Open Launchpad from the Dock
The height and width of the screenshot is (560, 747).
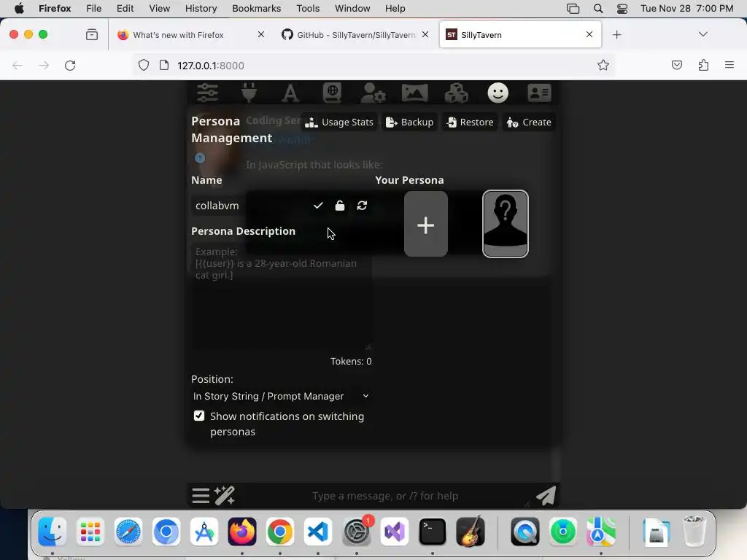[90, 532]
